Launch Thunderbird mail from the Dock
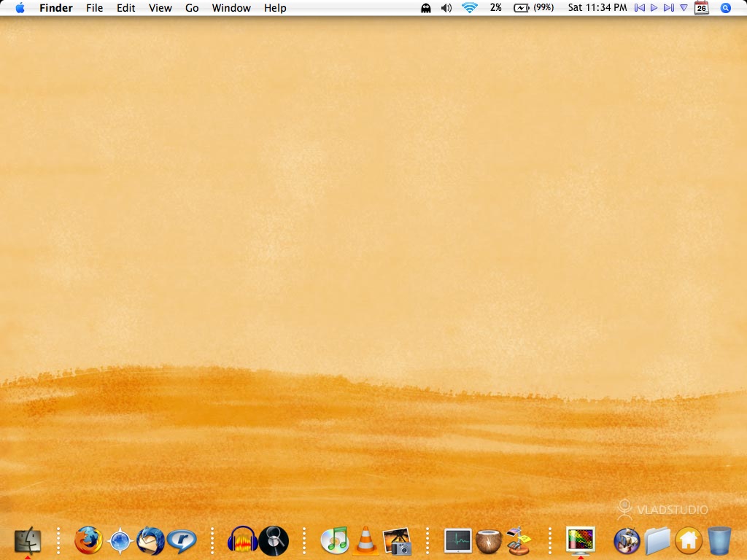Viewport: 747px width, 560px height. tap(150, 540)
